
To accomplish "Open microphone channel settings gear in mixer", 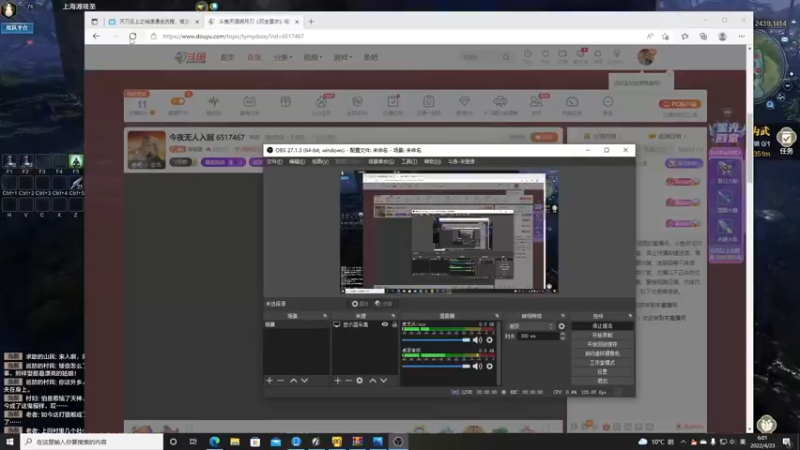I will tap(490, 340).
